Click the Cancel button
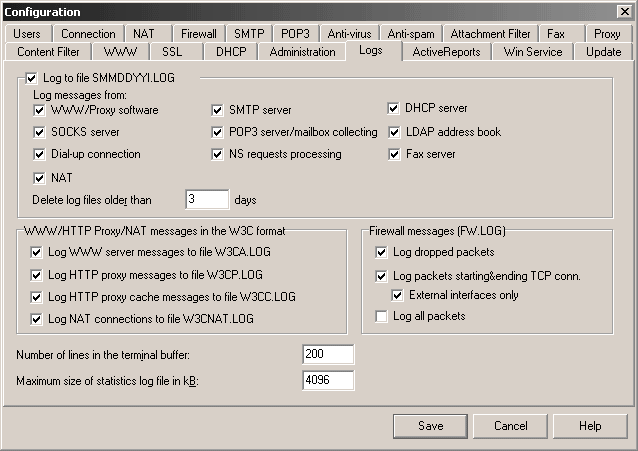The width and height of the screenshot is (638, 451). 511,426
